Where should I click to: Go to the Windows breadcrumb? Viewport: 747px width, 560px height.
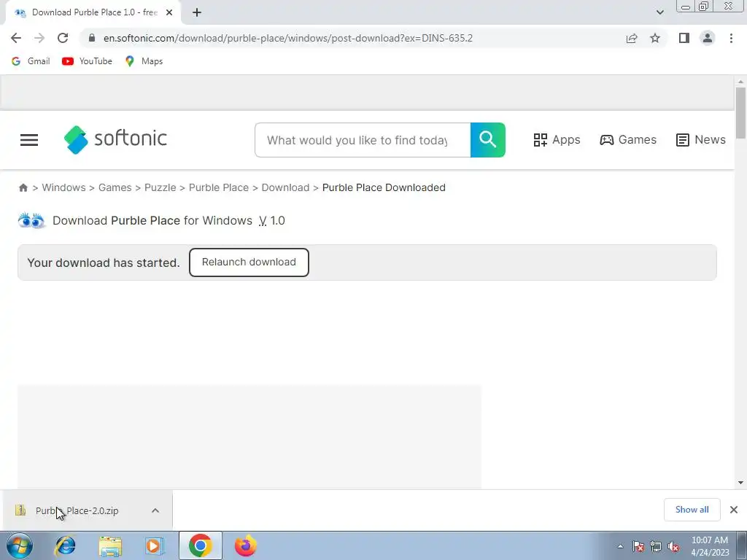tap(64, 187)
